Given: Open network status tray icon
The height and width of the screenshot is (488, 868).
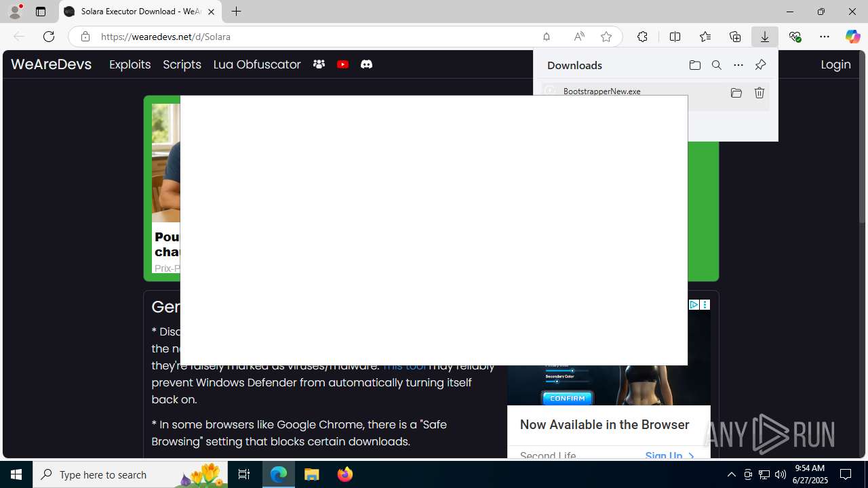Looking at the screenshot, I should (764, 474).
